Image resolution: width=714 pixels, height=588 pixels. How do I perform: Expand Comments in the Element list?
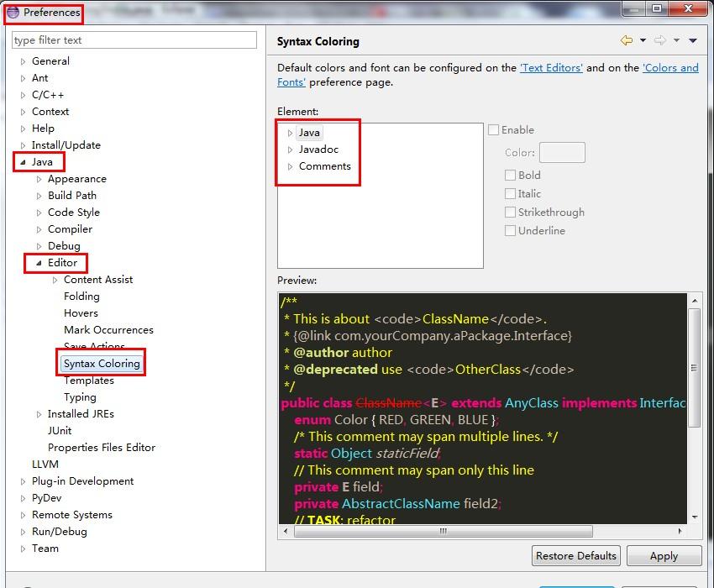point(290,166)
